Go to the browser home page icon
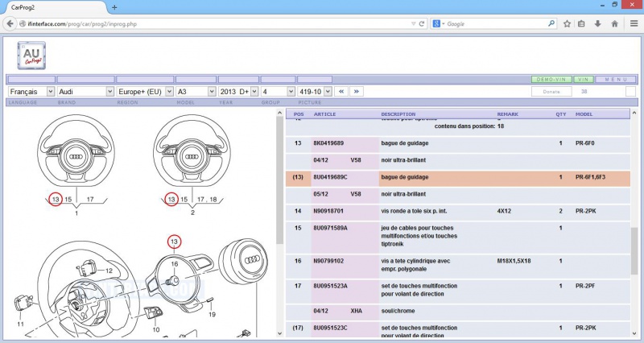644x343 pixels. (x=613, y=24)
